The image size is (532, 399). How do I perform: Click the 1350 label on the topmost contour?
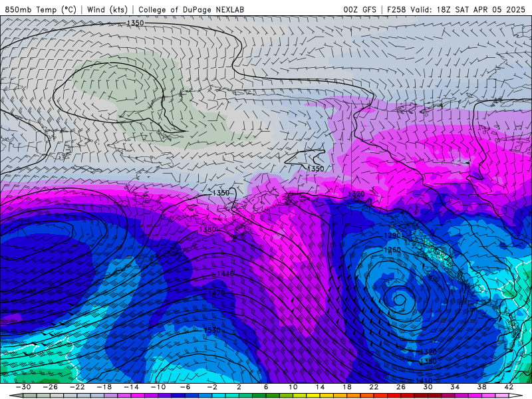[x=135, y=23]
